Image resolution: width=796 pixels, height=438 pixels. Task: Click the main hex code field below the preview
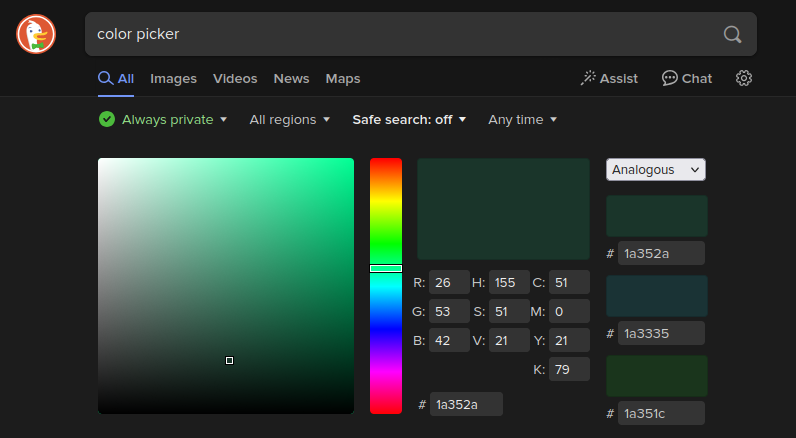point(466,404)
